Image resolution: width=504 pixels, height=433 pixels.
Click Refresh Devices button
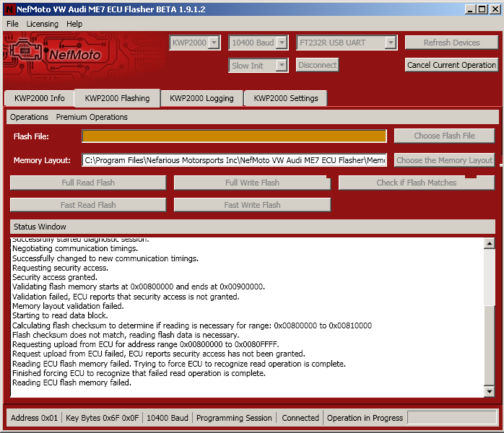[451, 43]
